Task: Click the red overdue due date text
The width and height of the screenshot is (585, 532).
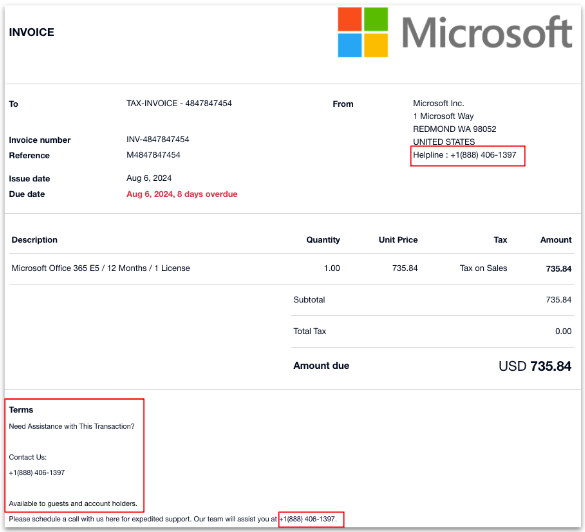Action: (x=182, y=194)
